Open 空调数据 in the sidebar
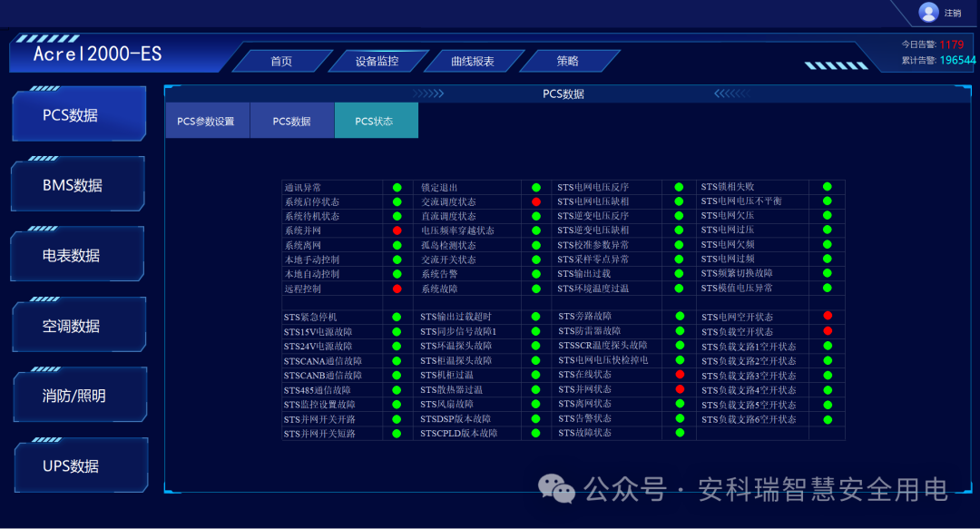This screenshot has height=529, width=980. pos(79,325)
